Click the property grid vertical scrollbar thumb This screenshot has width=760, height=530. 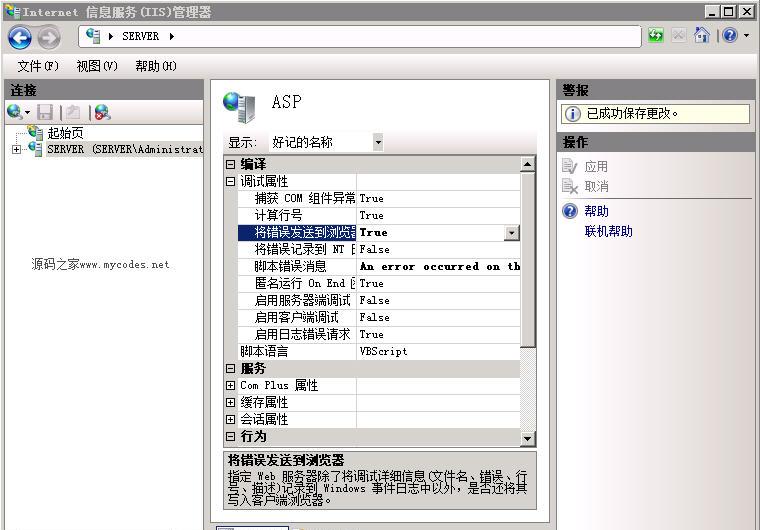point(527,260)
